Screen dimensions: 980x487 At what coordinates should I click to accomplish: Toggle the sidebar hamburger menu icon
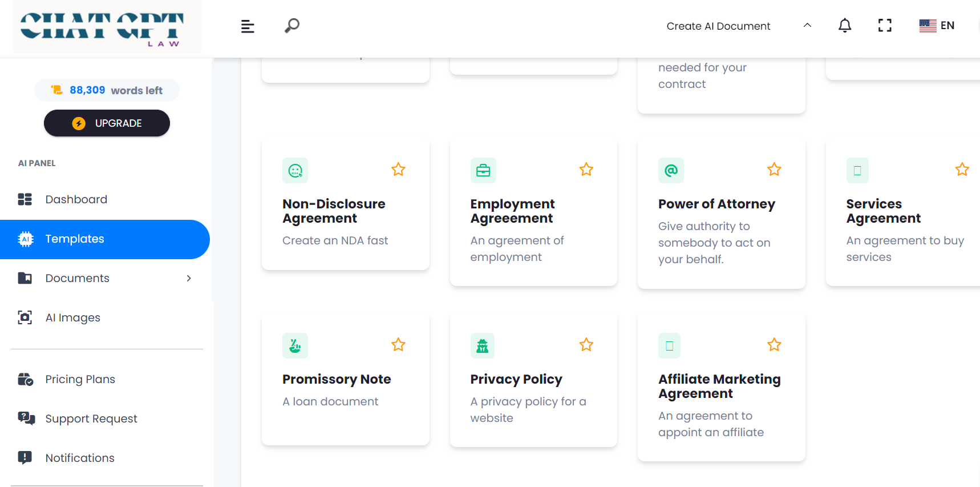[x=248, y=26]
